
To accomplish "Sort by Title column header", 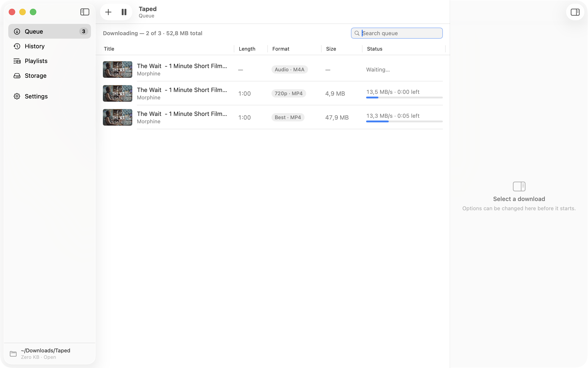I will tap(109, 49).
